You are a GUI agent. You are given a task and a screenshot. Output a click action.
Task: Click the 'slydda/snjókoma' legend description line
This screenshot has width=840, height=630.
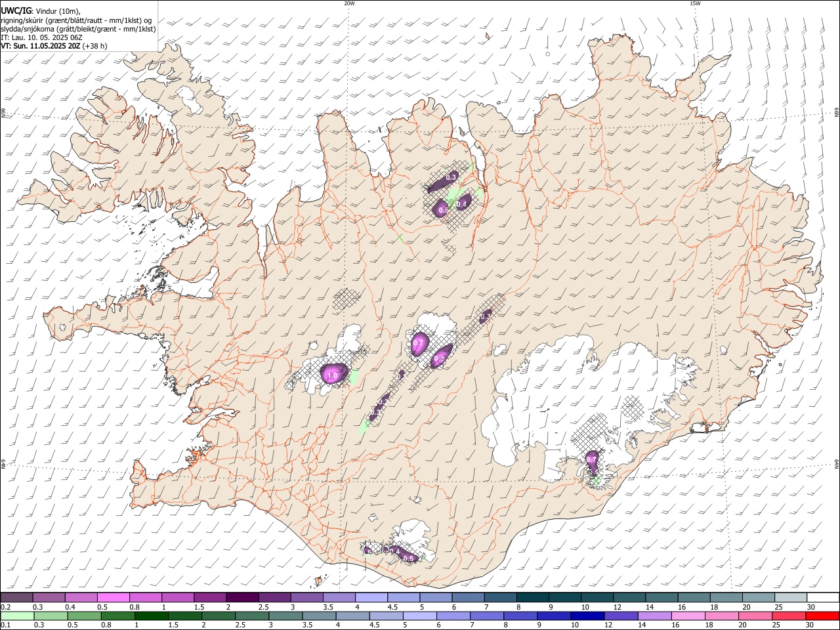pyautogui.click(x=79, y=29)
